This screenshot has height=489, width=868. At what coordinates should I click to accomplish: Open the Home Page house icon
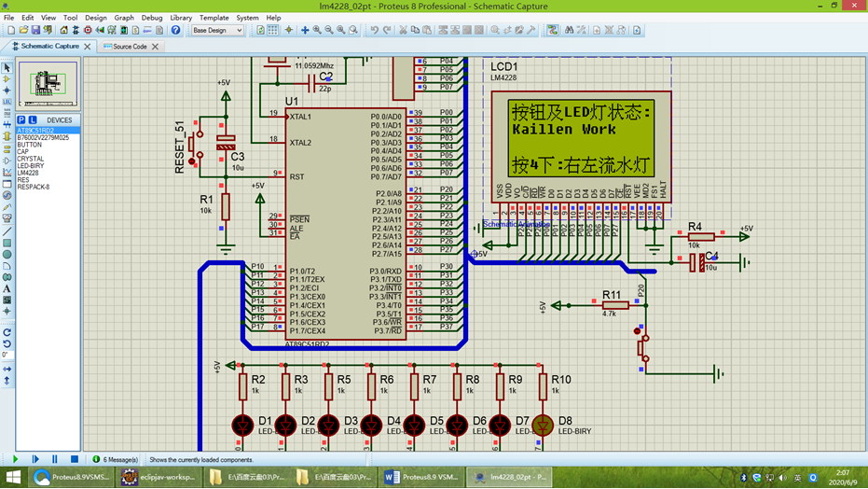click(63, 31)
